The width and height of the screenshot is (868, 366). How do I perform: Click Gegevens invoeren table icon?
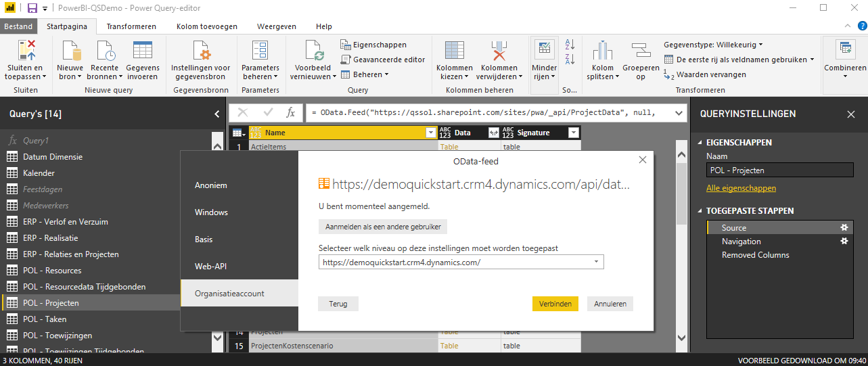[143, 51]
